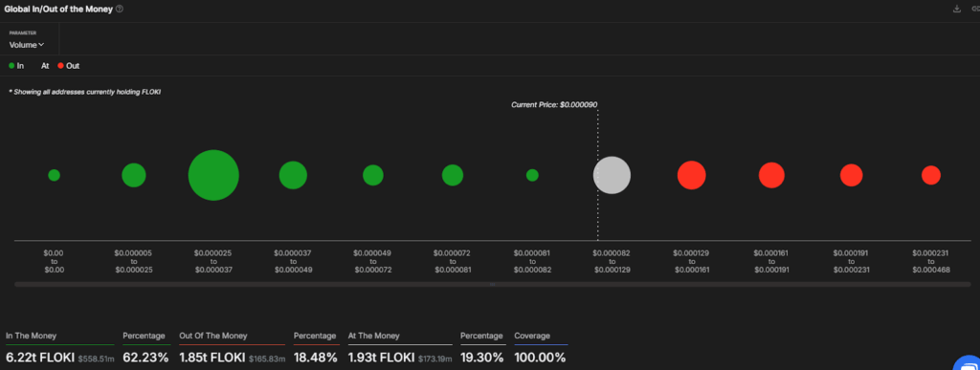Click the red bubble for $0.000129 to $0.000161
Screen dimensions: 980x370
692,175
